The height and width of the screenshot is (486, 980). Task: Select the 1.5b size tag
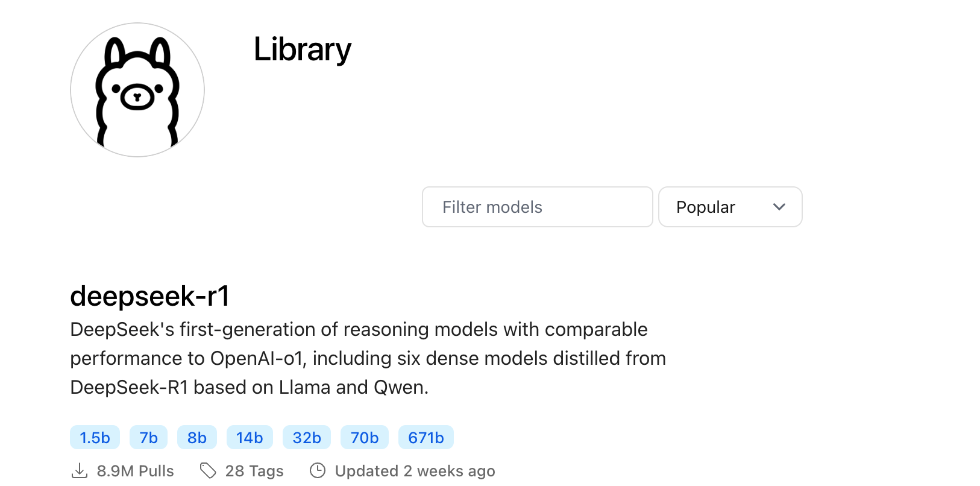[x=95, y=438]
